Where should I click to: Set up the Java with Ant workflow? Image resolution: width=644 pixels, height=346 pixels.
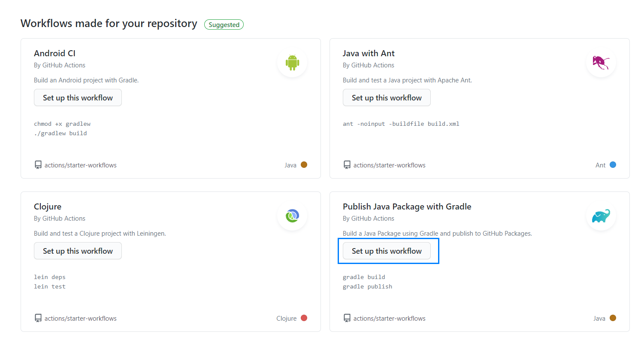tap(387, 97)
